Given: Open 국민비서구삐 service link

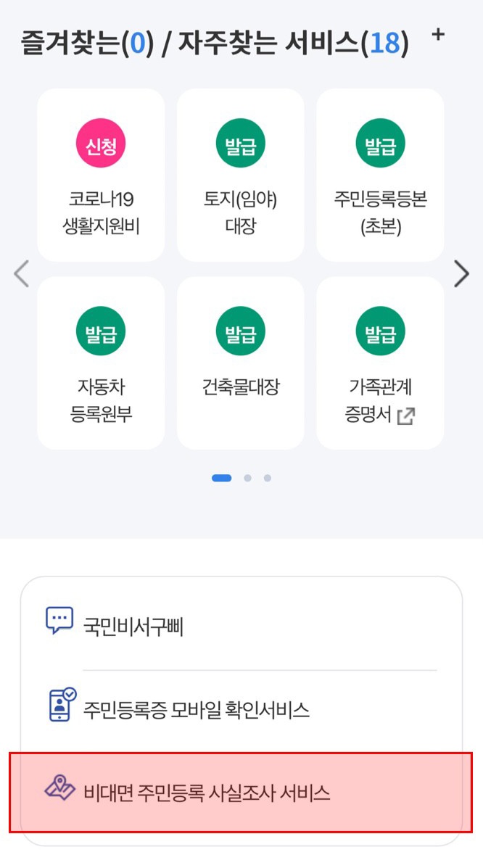Looking at the screenshot, I should (133, 627).
